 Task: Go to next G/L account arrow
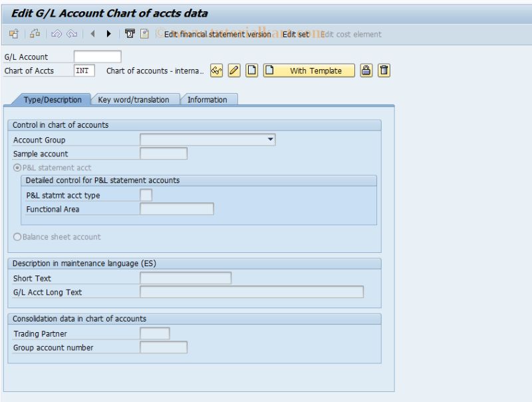coord(108,34)
